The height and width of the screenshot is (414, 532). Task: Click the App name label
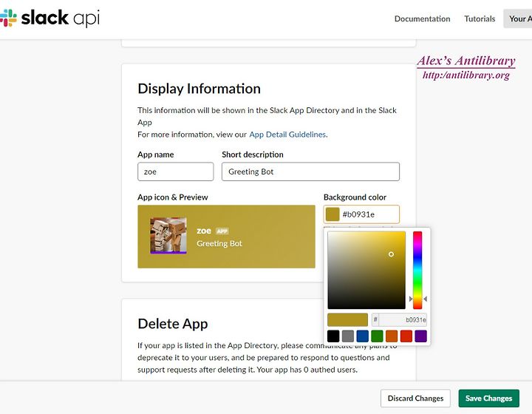[156, 155]
